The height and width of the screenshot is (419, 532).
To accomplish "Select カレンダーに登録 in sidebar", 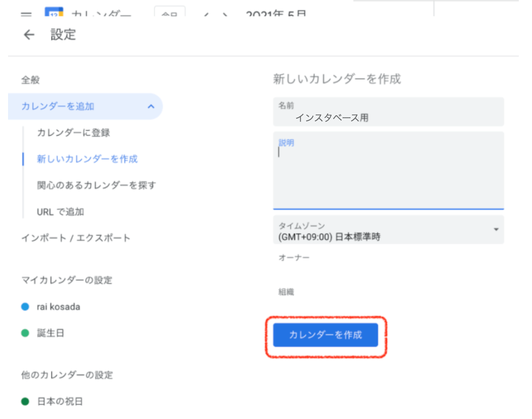I will [x=73, y=133].
